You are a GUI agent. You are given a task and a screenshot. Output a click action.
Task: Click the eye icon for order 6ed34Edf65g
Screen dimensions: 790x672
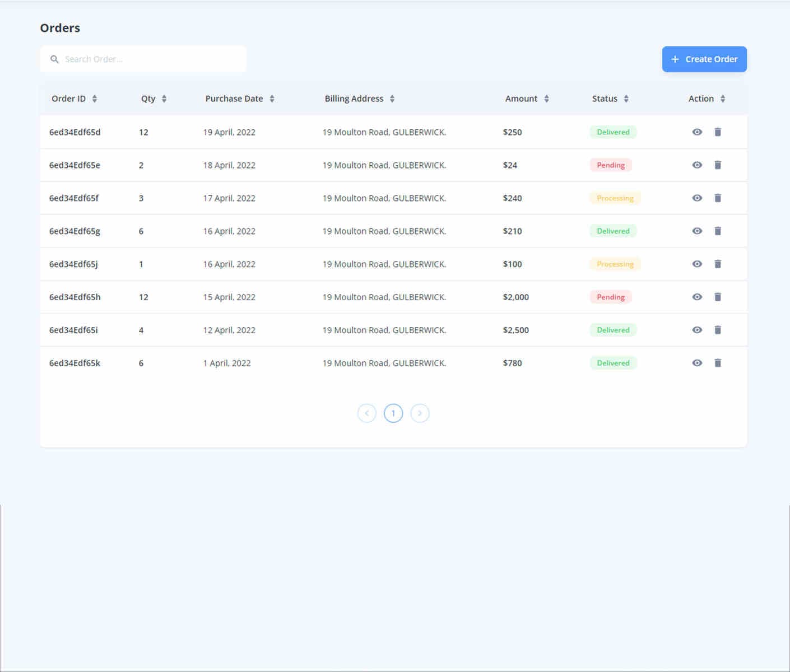coord(697,231)
